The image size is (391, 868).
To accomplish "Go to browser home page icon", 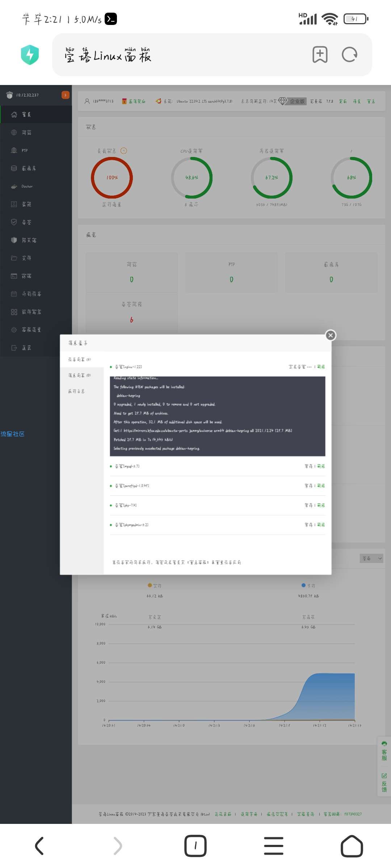I will pos(352,846).
